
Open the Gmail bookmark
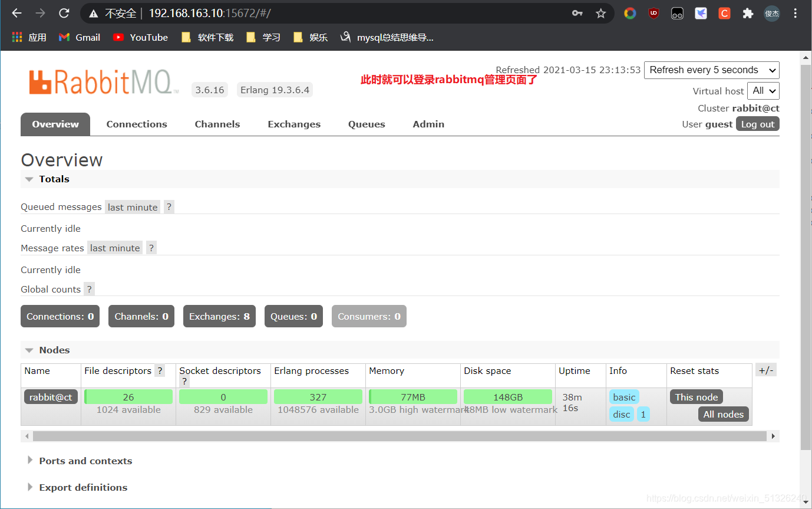80,37
